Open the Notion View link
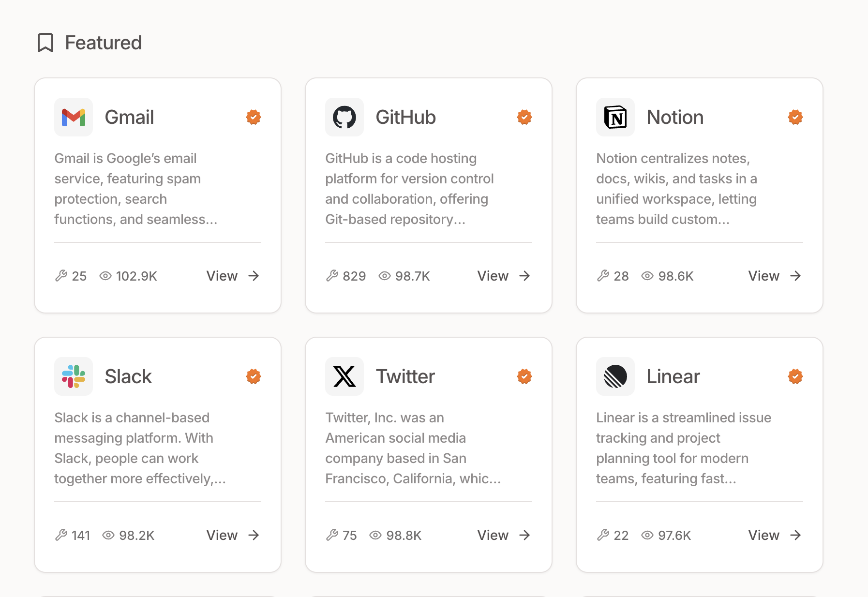 coord(775,276)
